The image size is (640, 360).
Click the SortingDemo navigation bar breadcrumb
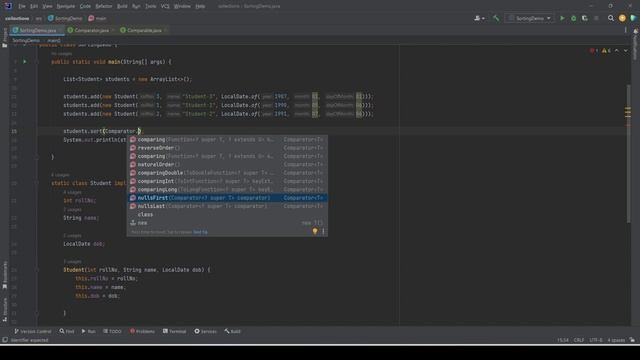point(65,18)
